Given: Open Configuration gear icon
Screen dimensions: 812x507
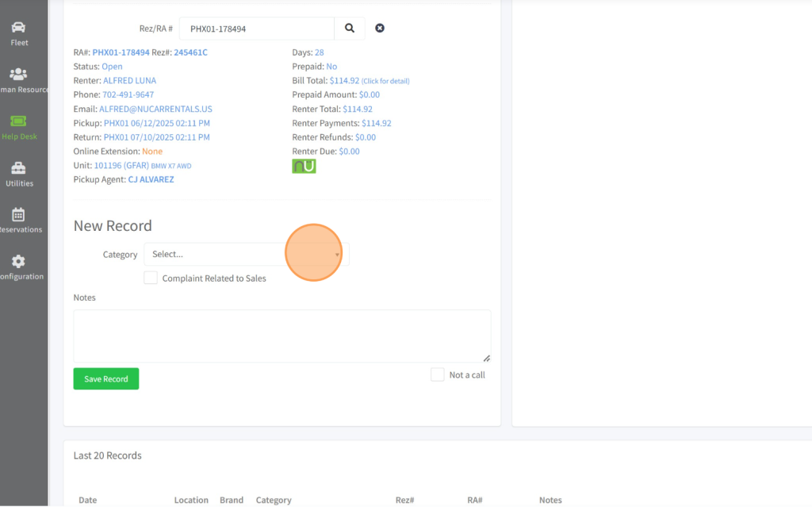Looking at the screenshot, I should [18, 262].
